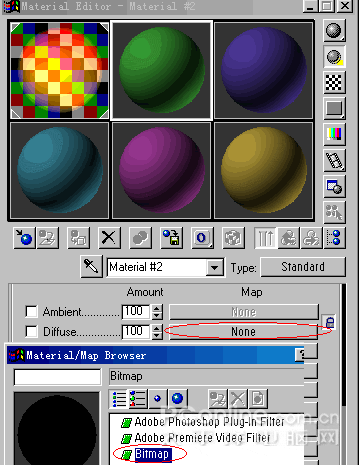Click the eyedropper Pick Material icon
This screenshot has width=360, height=466.
91,267
